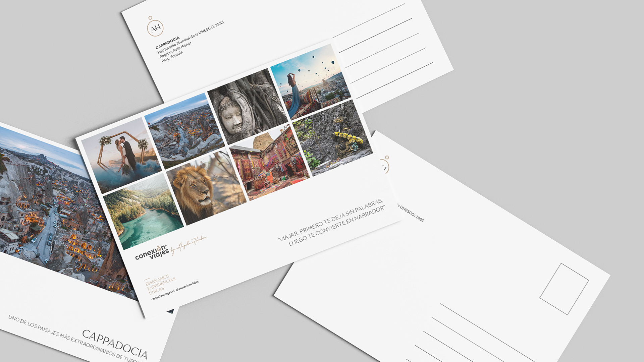The image size is (644, 362).
Task: Open the wedding couple photo
Action: tap(121, 155)
